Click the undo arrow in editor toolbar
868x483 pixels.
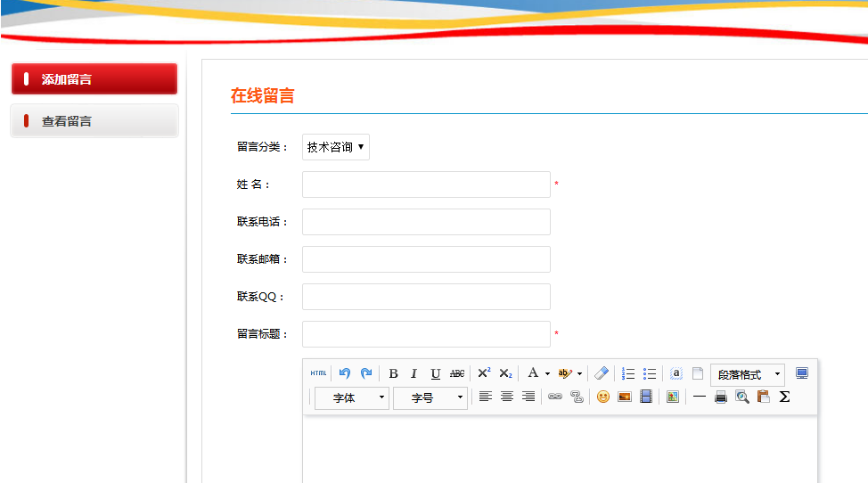pos(345,373)
